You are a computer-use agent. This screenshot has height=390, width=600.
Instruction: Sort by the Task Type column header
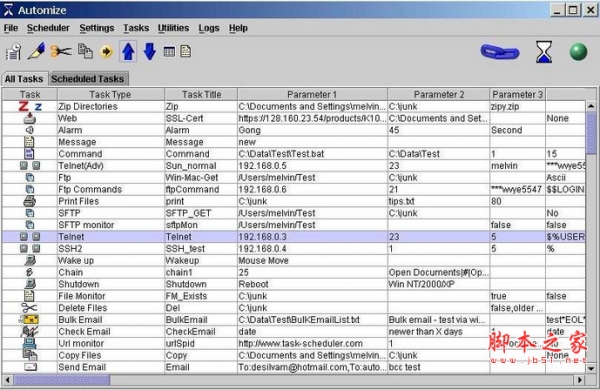111,95
